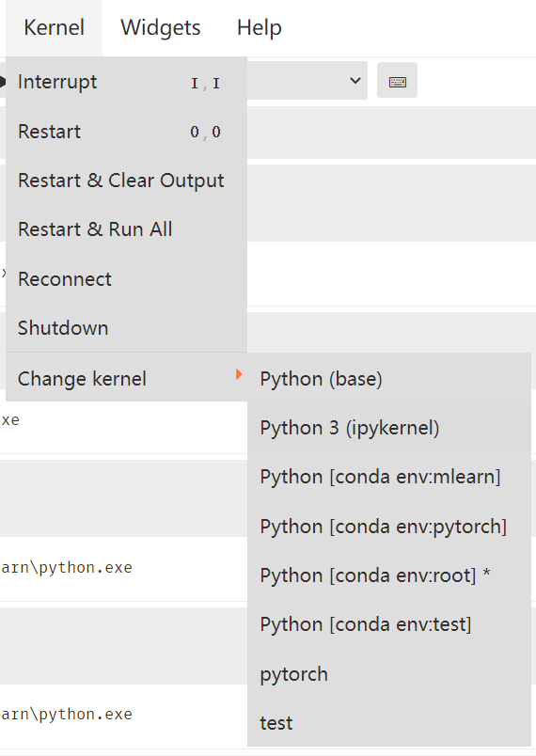
Task: Select Python [conda env:test] kernel
Action: (x=389, y=625)
